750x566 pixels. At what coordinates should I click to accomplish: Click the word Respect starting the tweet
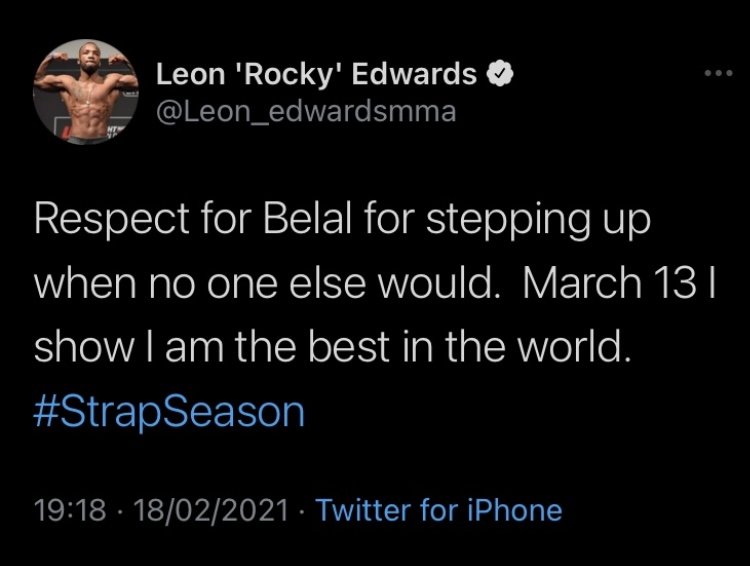111,221
